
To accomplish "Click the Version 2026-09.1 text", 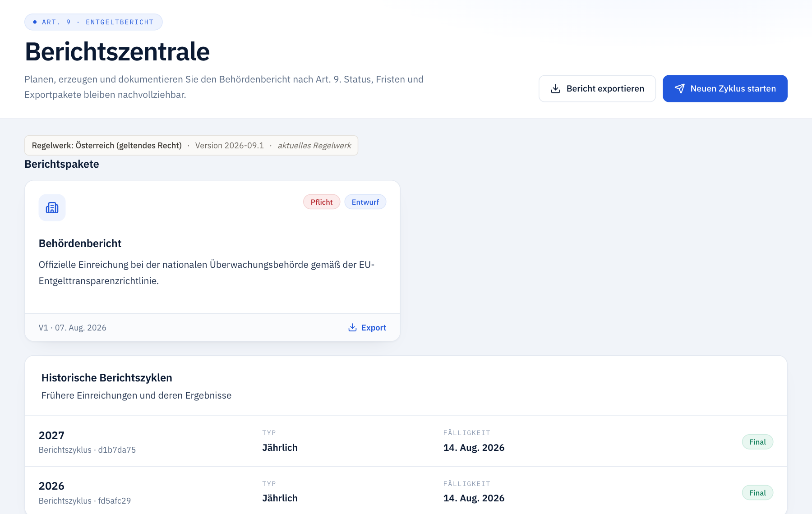I will [x=229, y=146].
